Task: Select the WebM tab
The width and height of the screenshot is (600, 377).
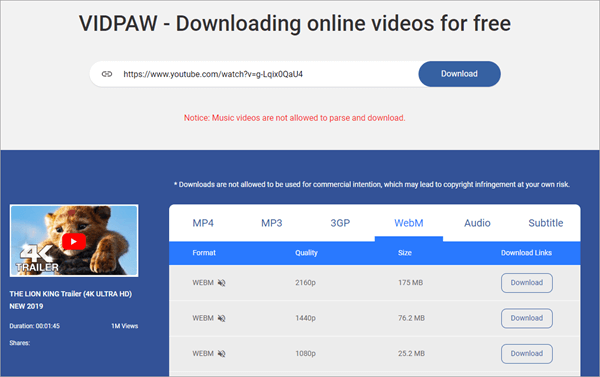Action: click(x=409, y=223)
